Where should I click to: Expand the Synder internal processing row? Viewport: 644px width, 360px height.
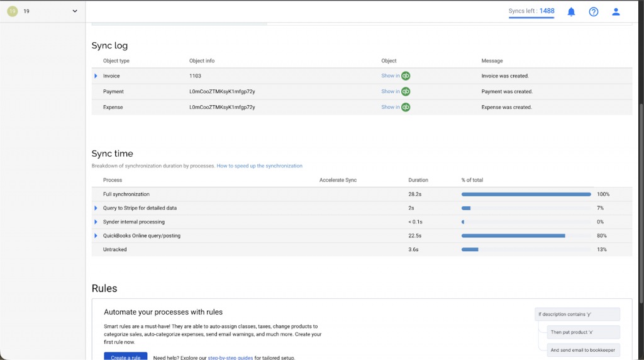(96, 222)
